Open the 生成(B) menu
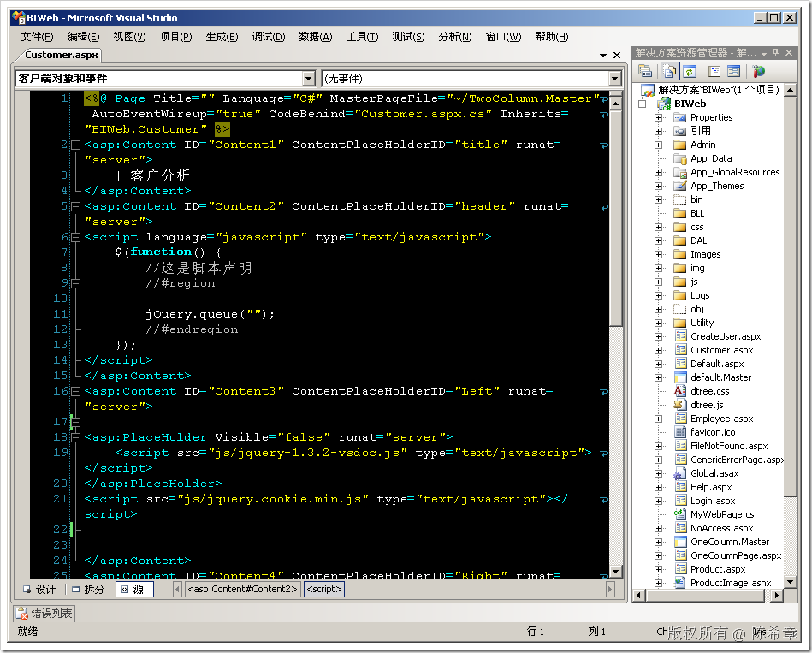812x653 pixels. [222, 37]
